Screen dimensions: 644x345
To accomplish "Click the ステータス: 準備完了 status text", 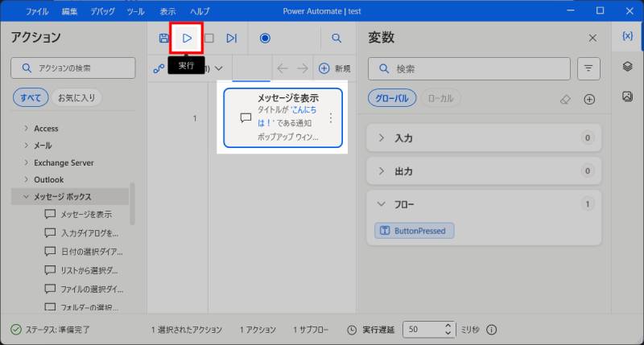I will 57,330.
